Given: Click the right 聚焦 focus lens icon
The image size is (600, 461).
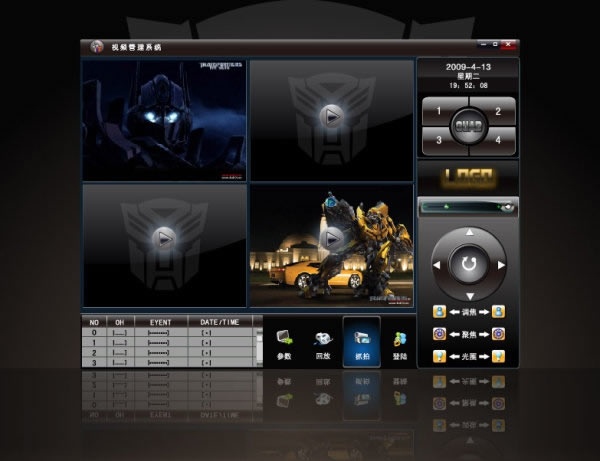Looking at the screenshot, I should click(x=498, y=334).
